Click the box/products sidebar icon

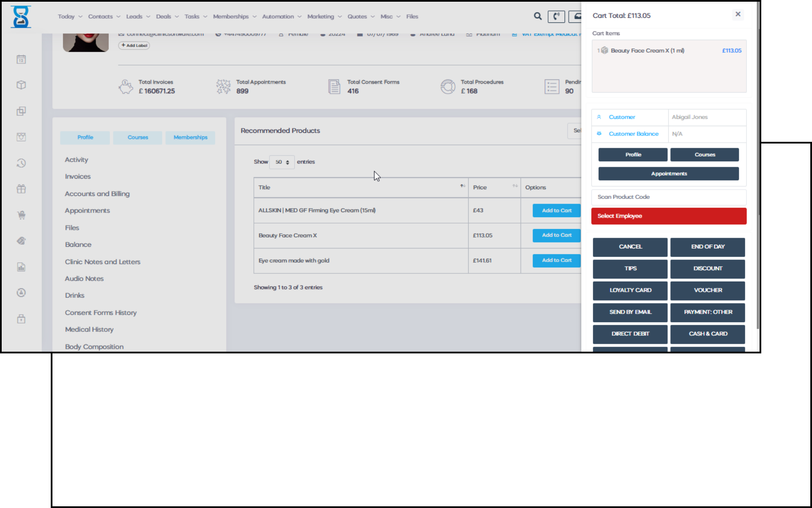click(21, 85)
